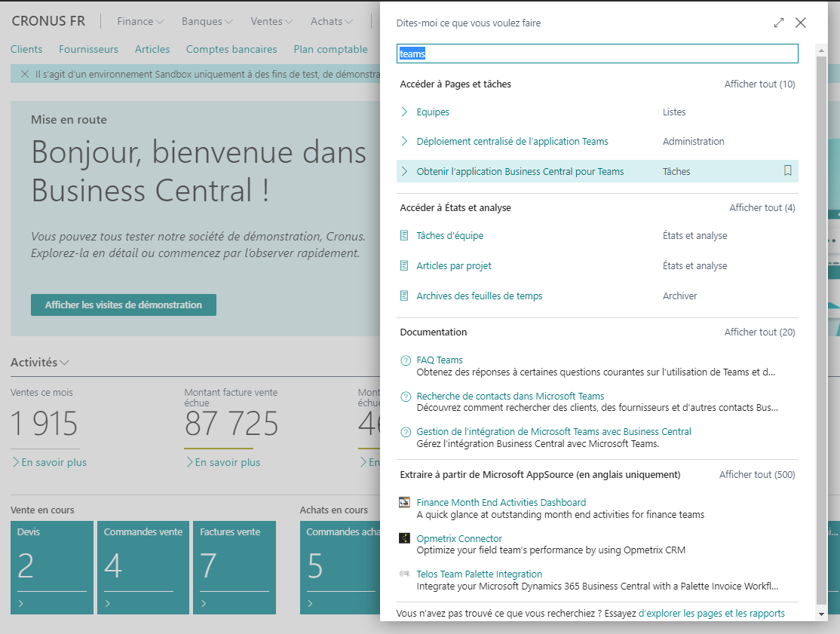
Task: Click the arrow at the bottom of Commandes vente tile
Action: click(108, 604)
